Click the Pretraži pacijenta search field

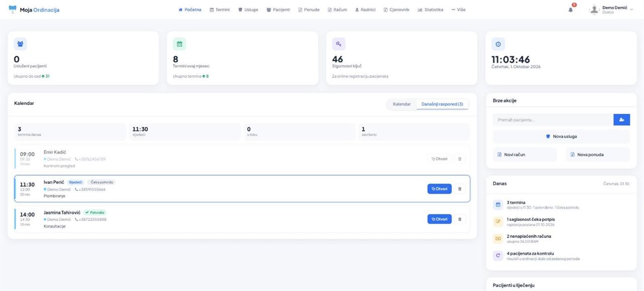[x=553, y=120]
